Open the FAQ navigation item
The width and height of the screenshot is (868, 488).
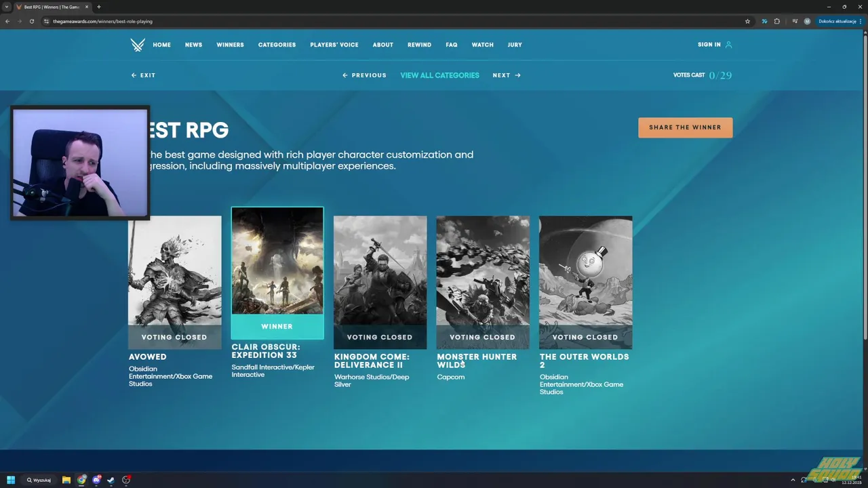[x=452, y=45]
